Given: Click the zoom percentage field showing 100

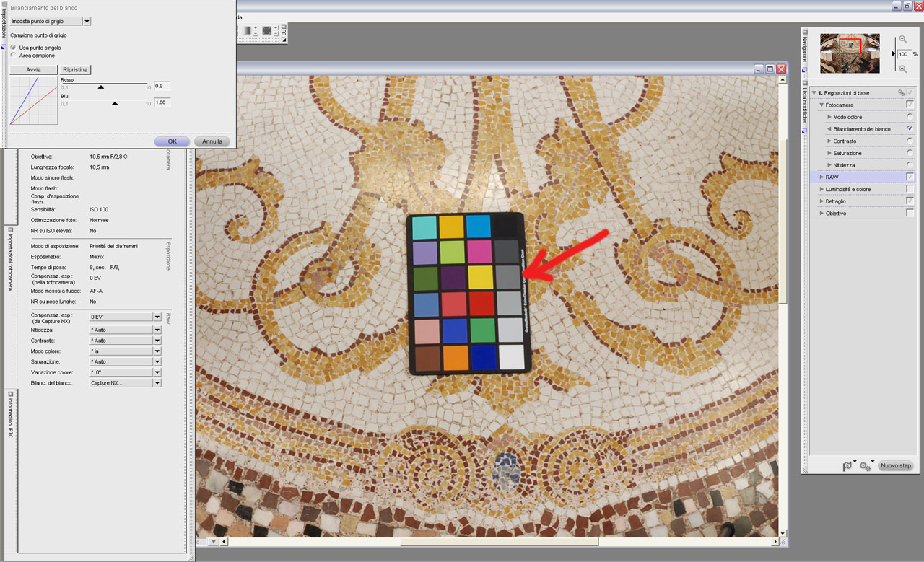Looking at the screenshot, I should (x=904, y=54).
